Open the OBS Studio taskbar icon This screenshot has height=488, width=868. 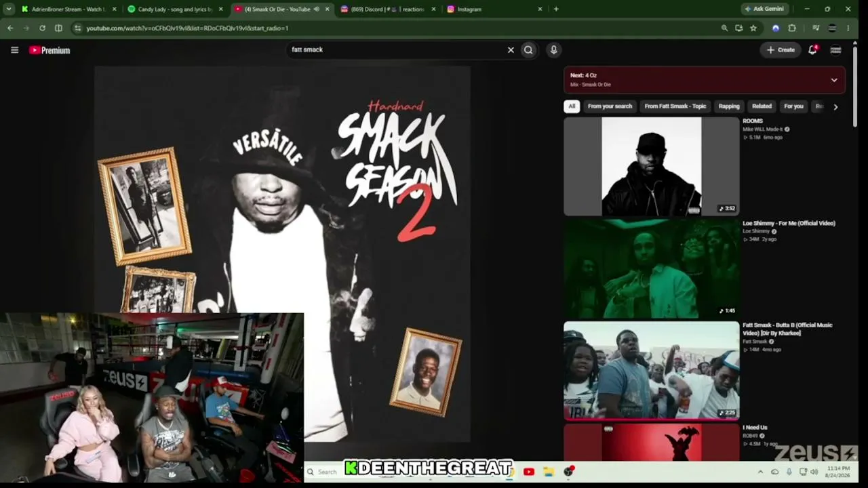click(x=569, y=472)
